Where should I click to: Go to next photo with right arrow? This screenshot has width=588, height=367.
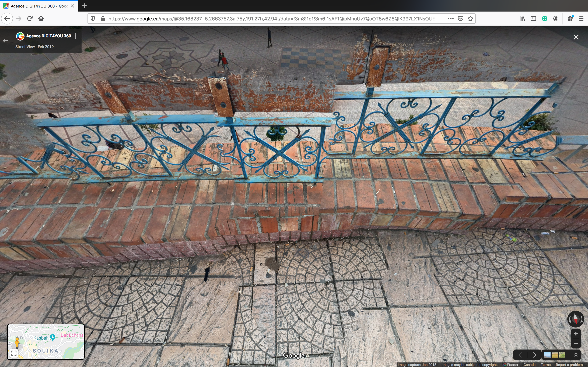point(534,355)
